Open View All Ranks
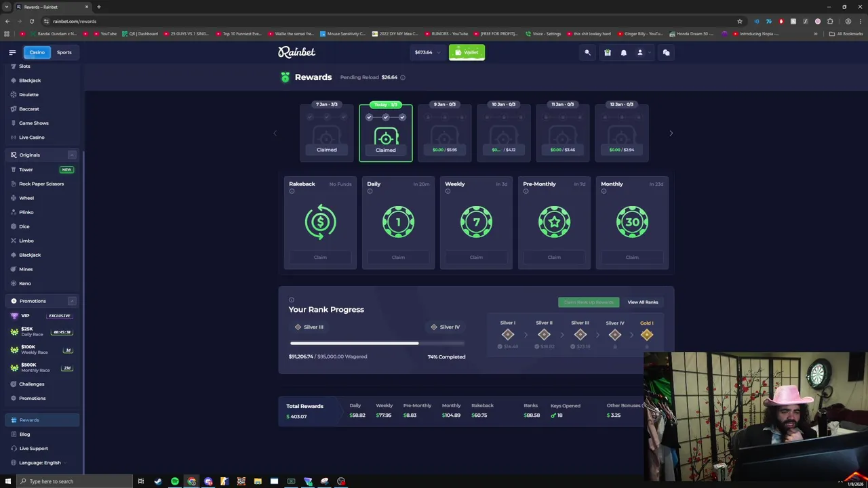 click(643, 302)
